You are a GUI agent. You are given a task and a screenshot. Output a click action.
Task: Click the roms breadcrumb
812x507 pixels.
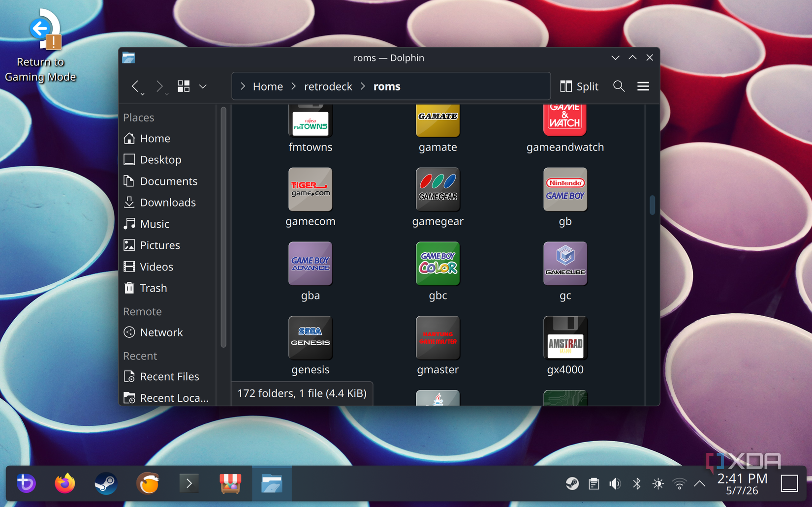point(387,86)
